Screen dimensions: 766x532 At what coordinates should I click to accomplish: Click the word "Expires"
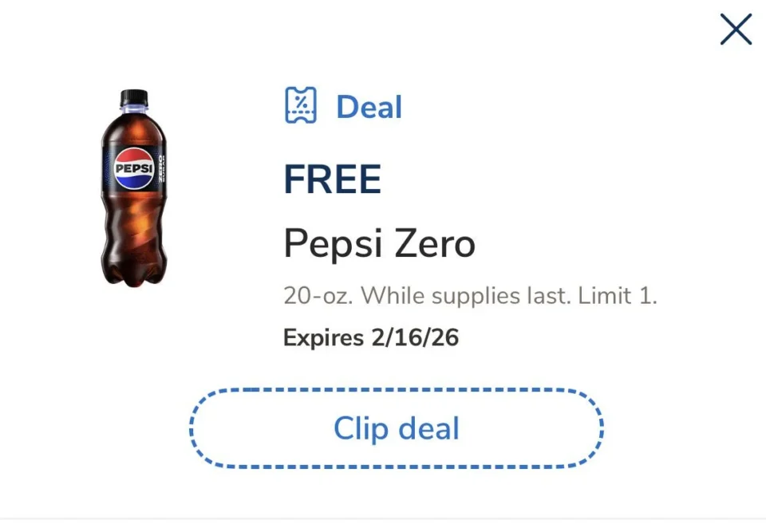pyautogui.click(x=322, y=337)
